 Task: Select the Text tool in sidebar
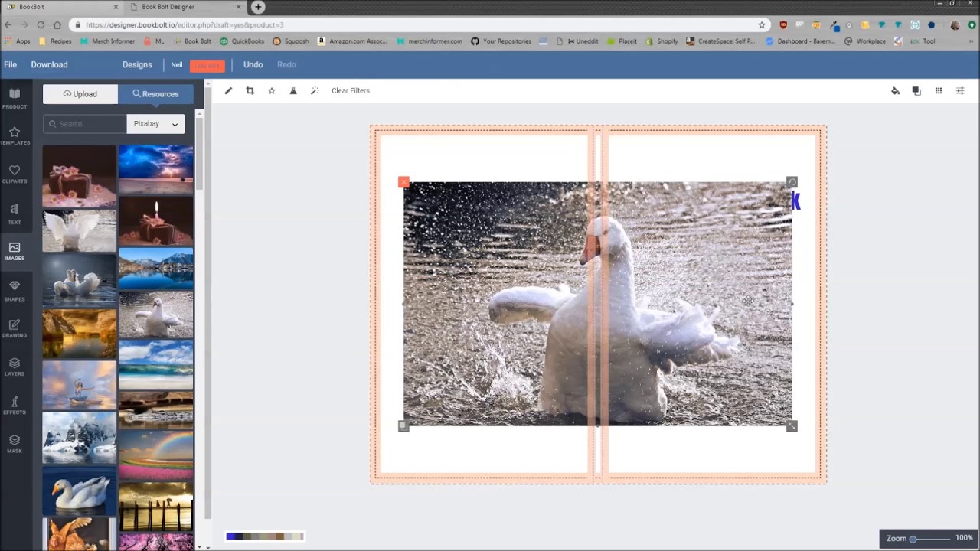pyautogui.click(x=14, y=214)
